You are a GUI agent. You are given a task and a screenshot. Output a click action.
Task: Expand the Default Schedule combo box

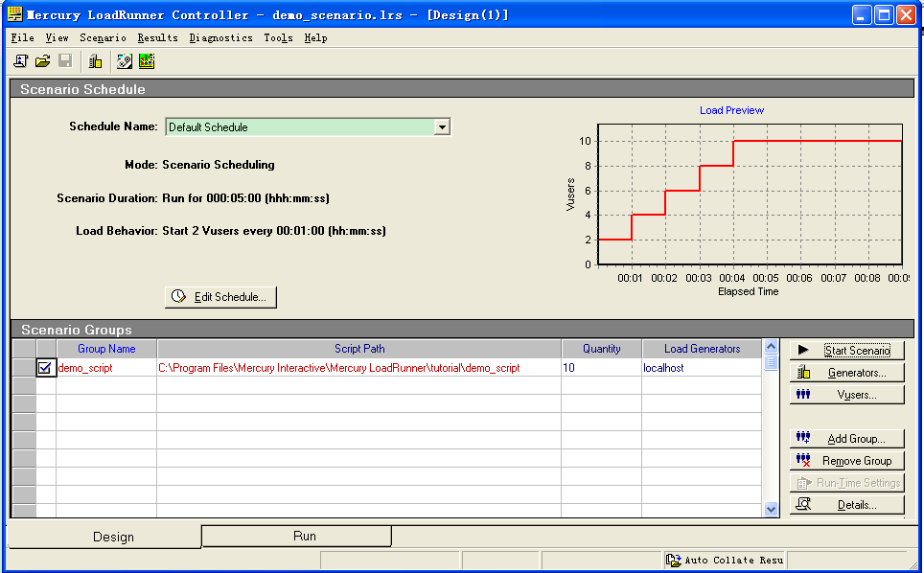click(442, 126)
